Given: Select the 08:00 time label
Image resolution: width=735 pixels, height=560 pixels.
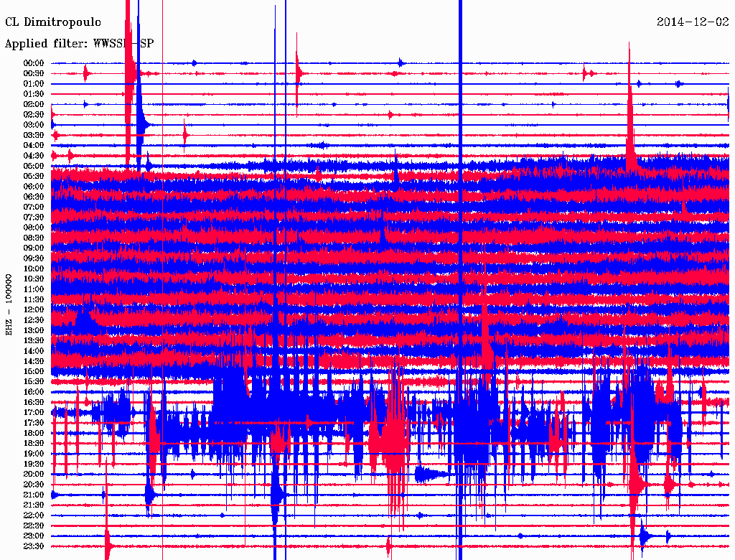Looking at the screenshot, I should pos(34,228).
